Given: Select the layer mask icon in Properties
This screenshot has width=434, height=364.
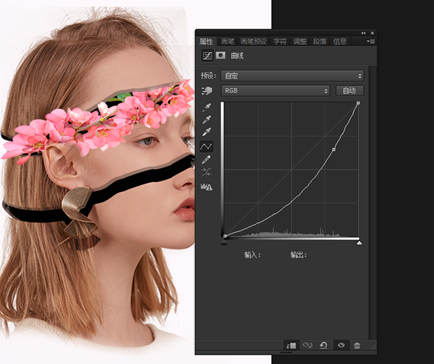Looking at the screenshot, I should tap(220, 55).
